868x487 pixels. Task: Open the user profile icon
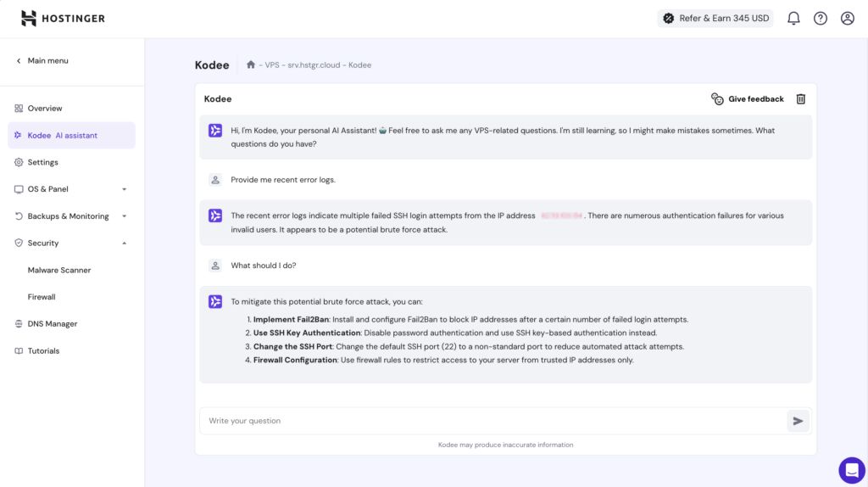coord(847,18)
